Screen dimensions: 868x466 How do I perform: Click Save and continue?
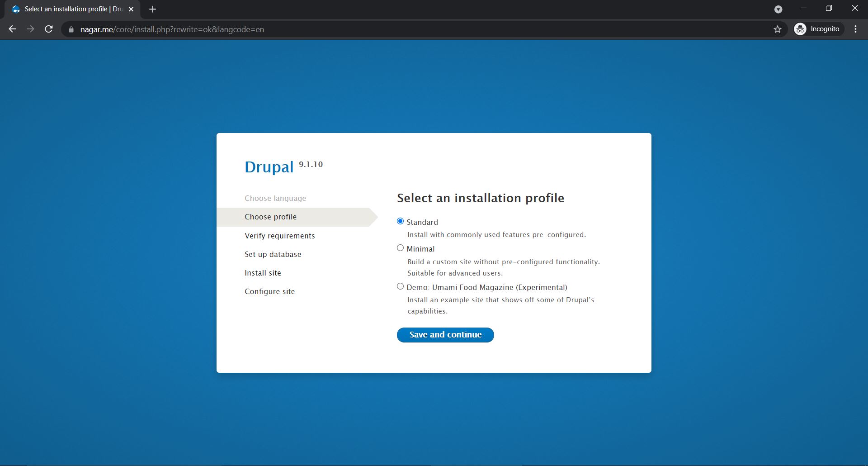pos(445,335)
